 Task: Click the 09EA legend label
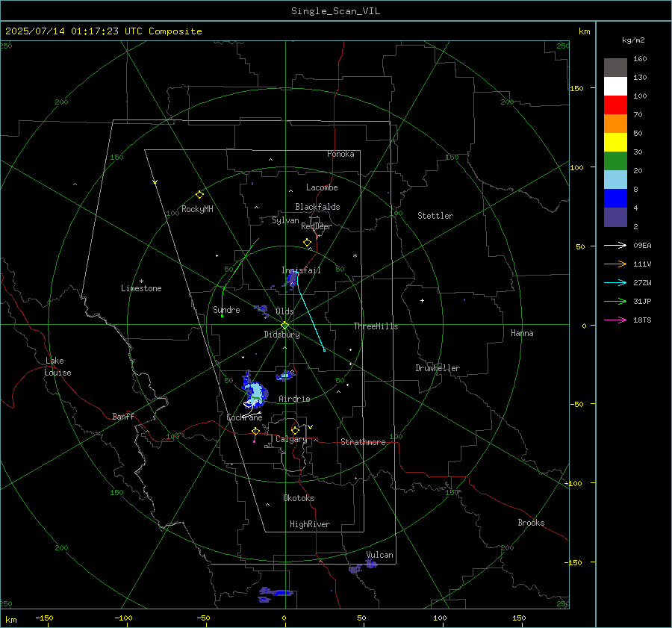(642, 245)
